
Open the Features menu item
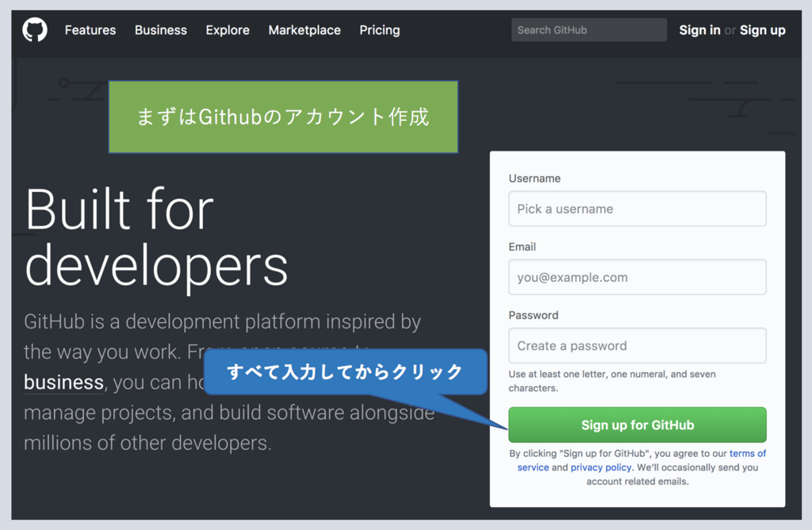(90, 30)
